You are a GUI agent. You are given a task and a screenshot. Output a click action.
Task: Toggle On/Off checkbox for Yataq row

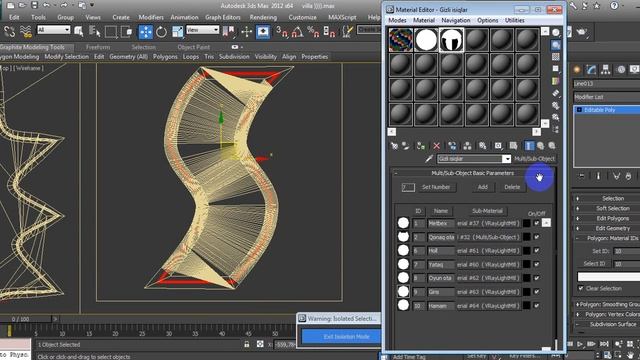537,264
